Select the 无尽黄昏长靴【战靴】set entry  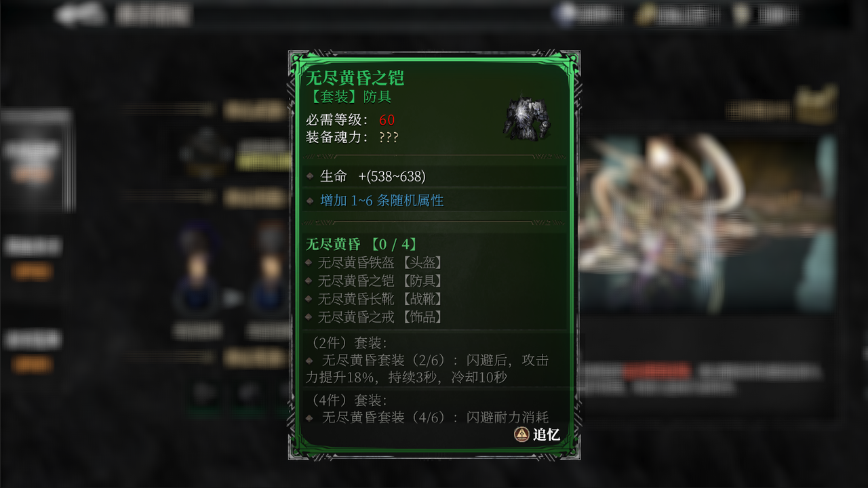coord(380,299)
